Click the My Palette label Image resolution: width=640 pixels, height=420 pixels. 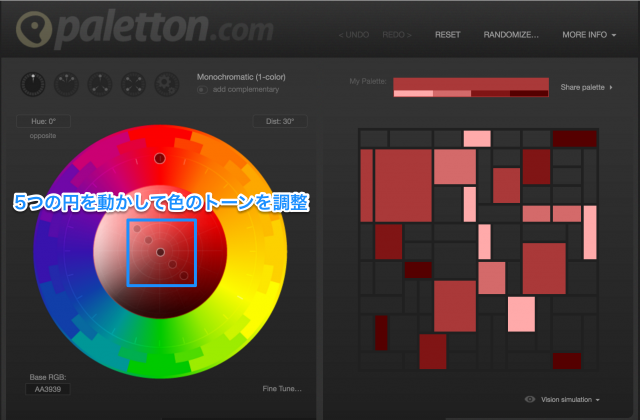tap(368, 82)
